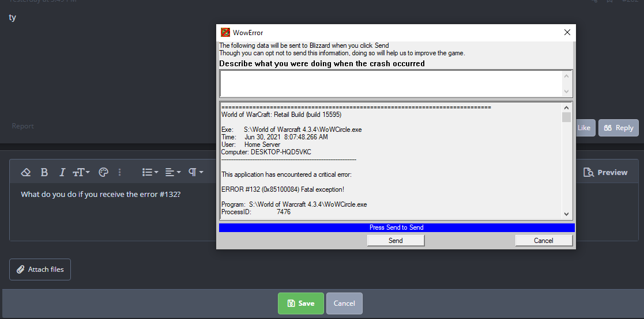Open the font size dropdown
644x319 pixels.
81,172
